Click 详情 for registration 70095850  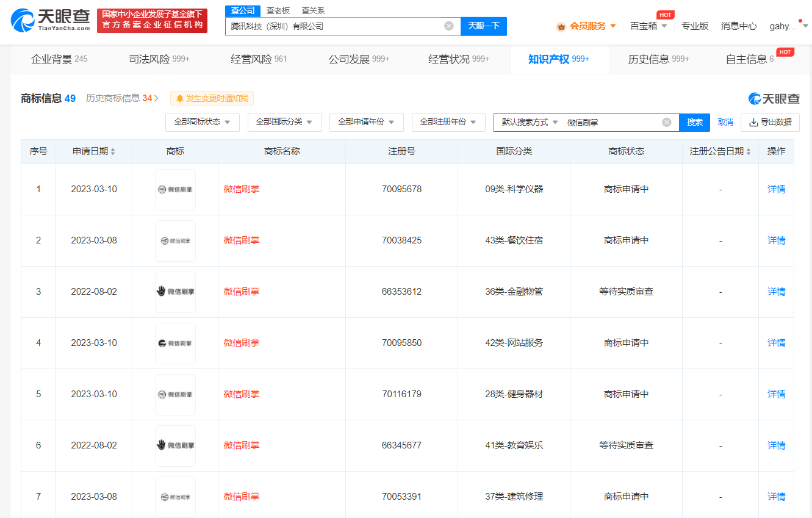[x=776, y=343]
